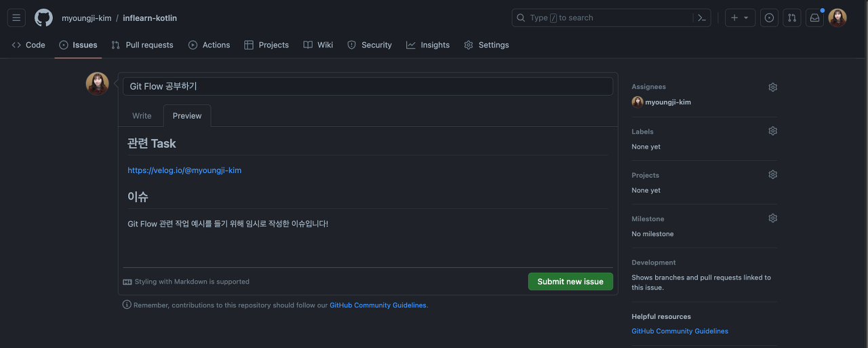Screen dimensions: 868x348
Task: Click the author avatar beside the issue form
Action: (x=97, y=84)
